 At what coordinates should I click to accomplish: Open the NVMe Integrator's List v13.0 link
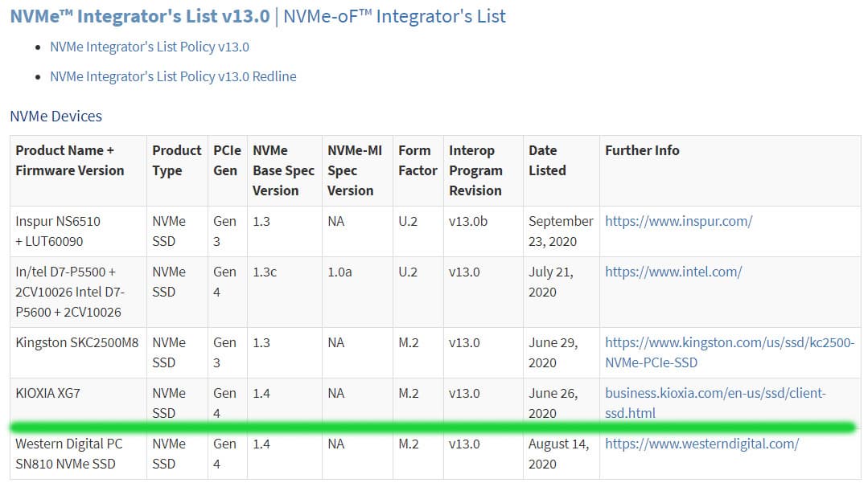coord(139,16)
